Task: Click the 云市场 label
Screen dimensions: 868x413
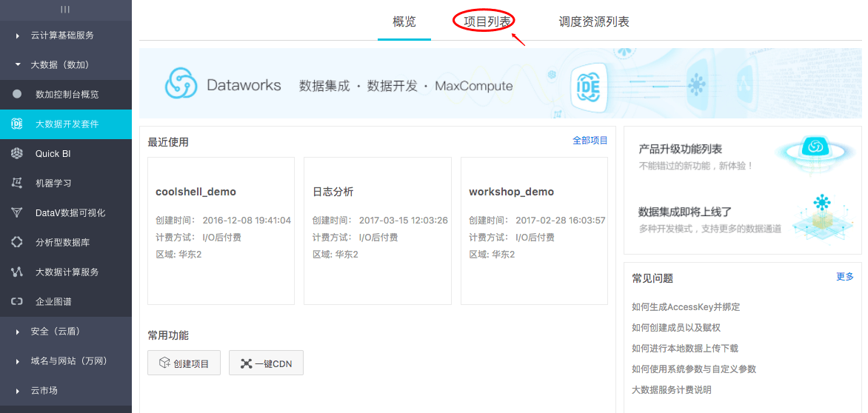Action: 44,391
